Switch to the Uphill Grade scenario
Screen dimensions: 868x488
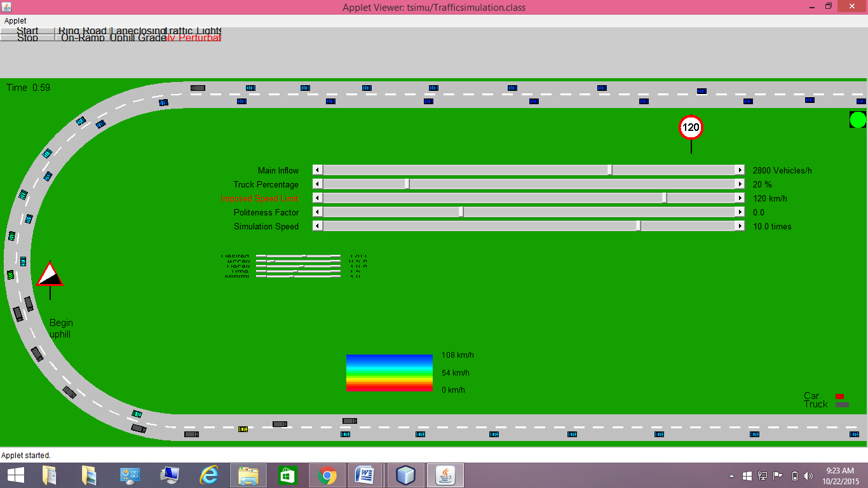coord(138,38)
